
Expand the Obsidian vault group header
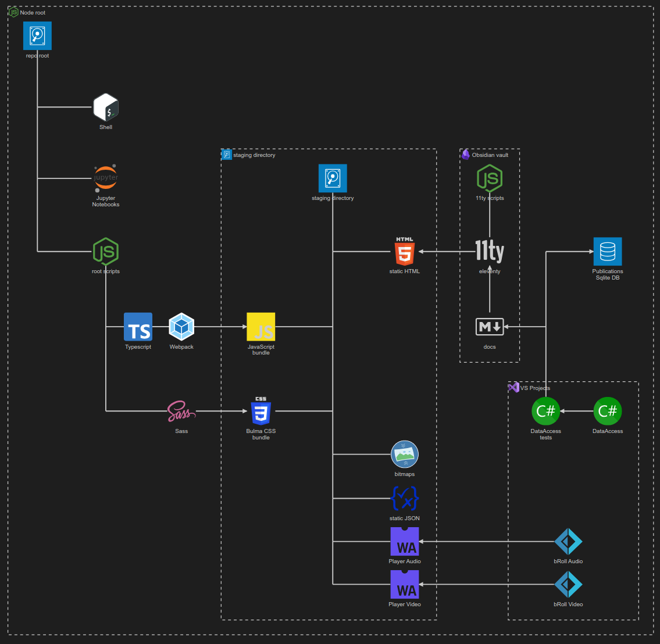tap(486, 155)
